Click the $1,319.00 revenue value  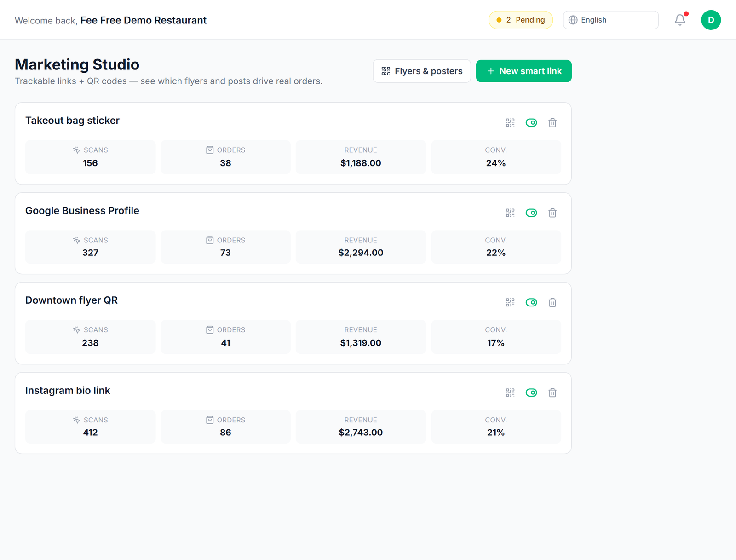[x=361, y=343]
